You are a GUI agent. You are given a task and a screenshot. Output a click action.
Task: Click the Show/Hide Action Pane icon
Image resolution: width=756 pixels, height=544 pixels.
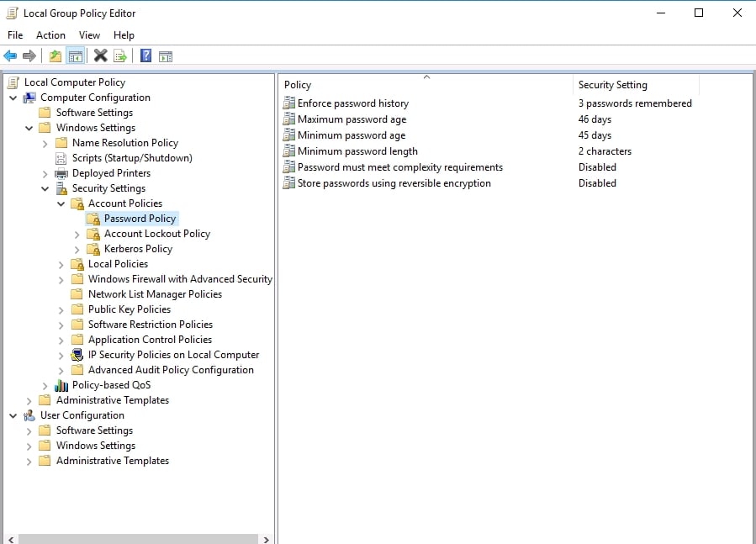[x=165, y=55]
